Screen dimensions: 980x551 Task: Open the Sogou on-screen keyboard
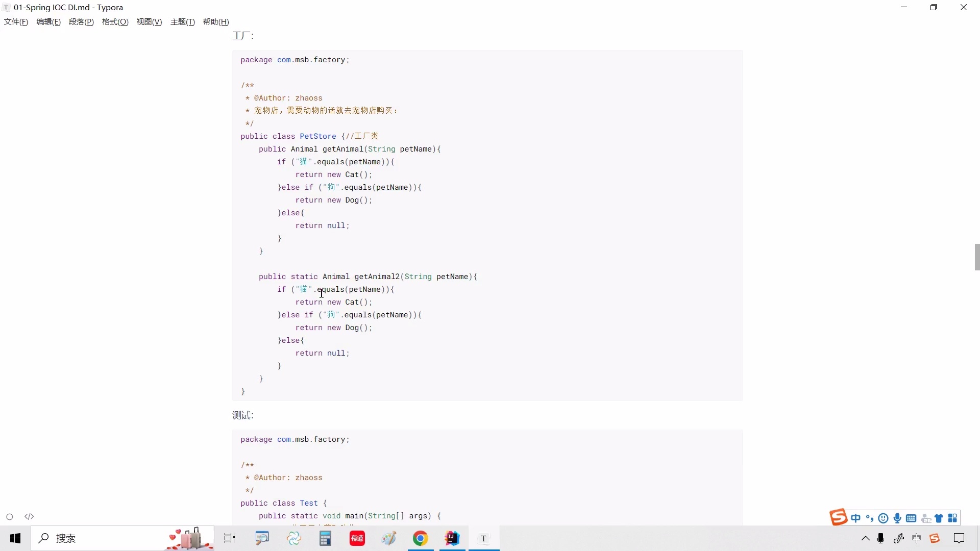tap(912, 517)
